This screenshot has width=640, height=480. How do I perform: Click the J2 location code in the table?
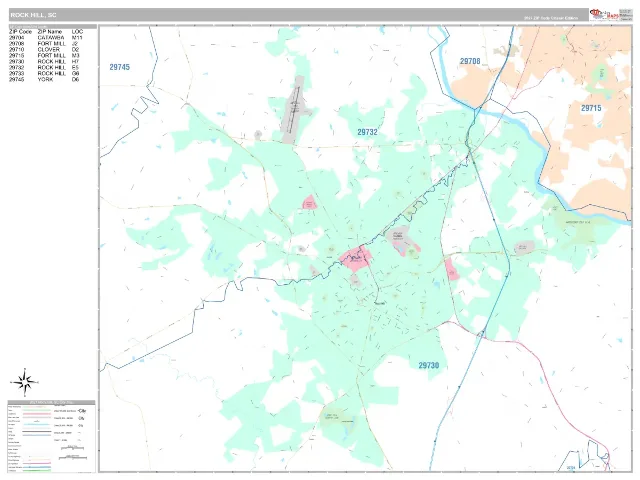pyautogui.click(x=75, y=44)
